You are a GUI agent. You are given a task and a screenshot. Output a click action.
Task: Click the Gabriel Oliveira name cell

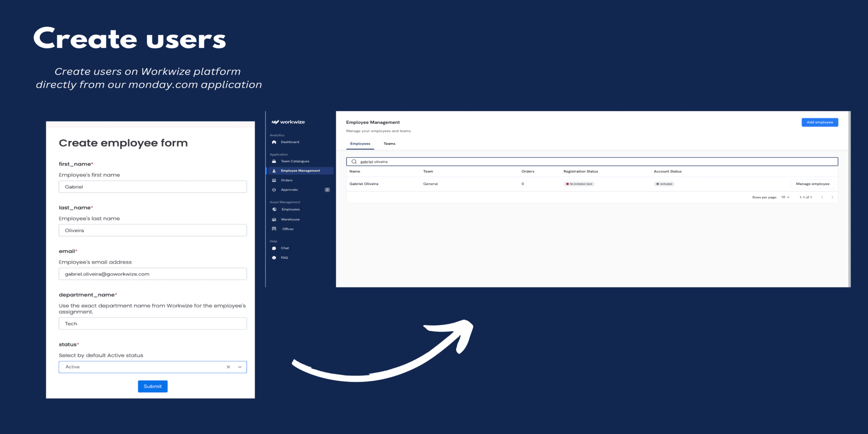click(364, 184)
